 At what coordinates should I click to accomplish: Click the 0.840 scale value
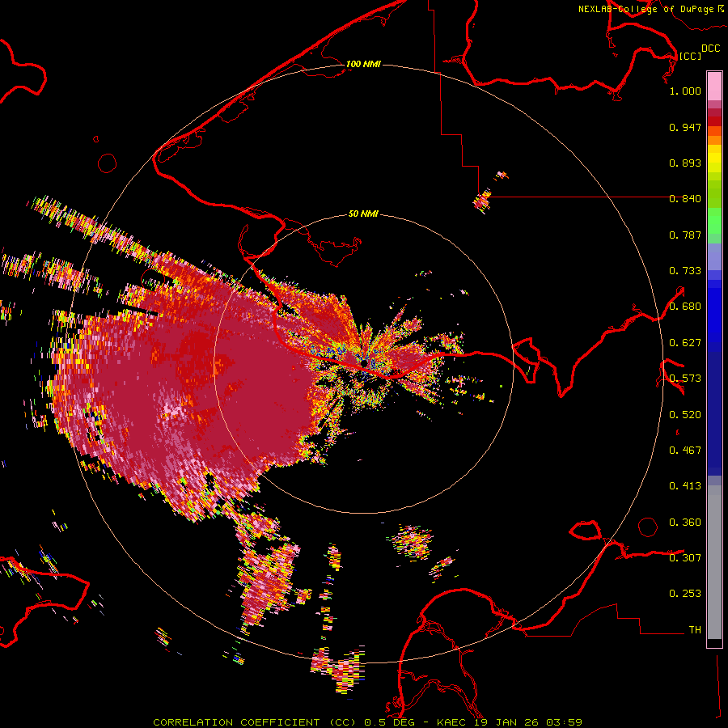click(685, 199)
